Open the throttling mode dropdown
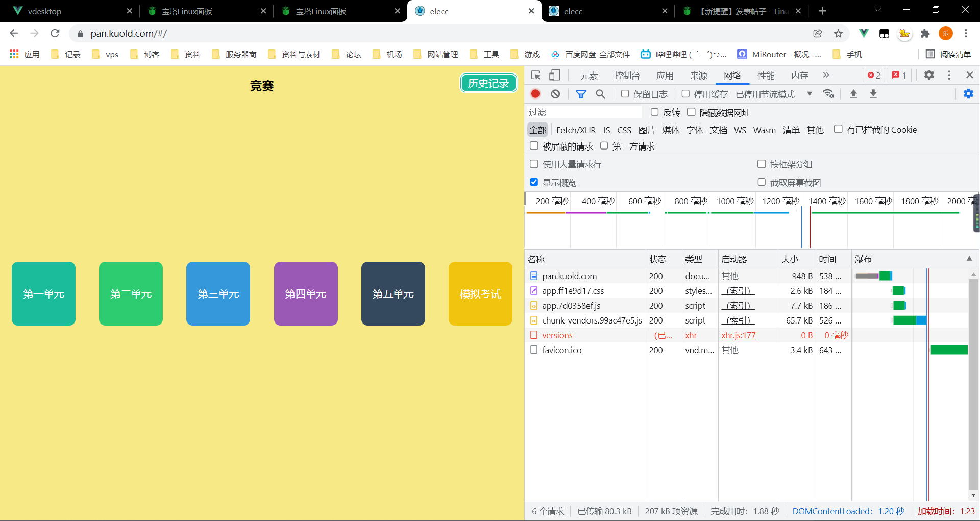 point(774,94)
